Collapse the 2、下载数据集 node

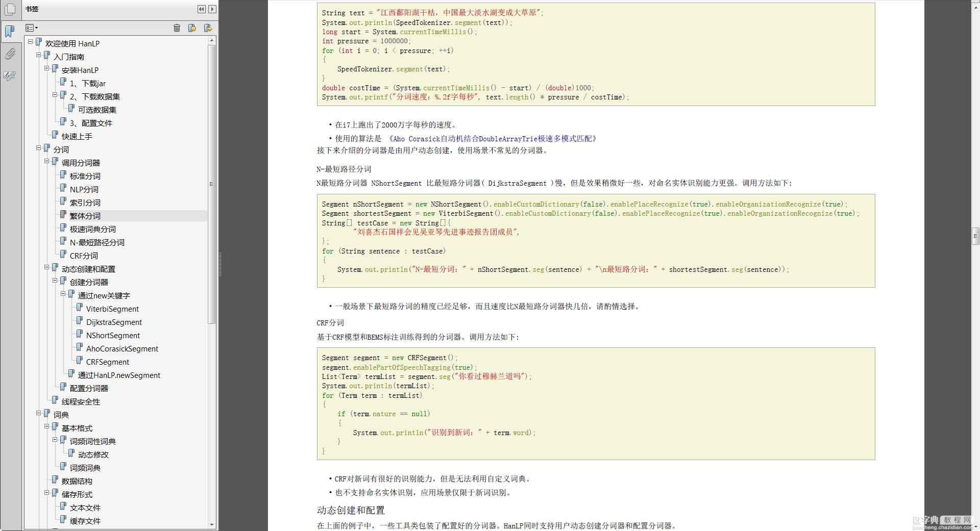coord(55,95)
